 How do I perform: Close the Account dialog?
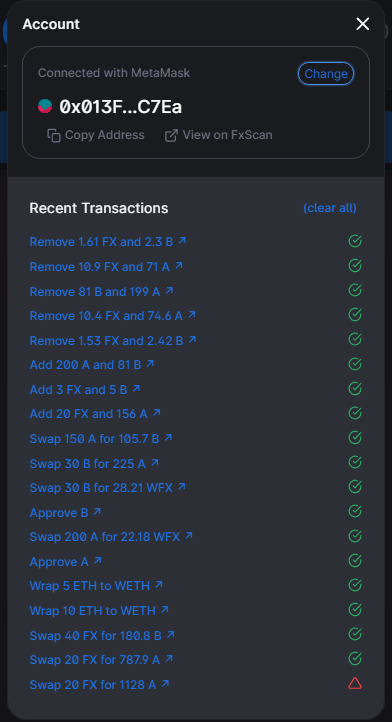pyautogui.click(x=363, y=24)
